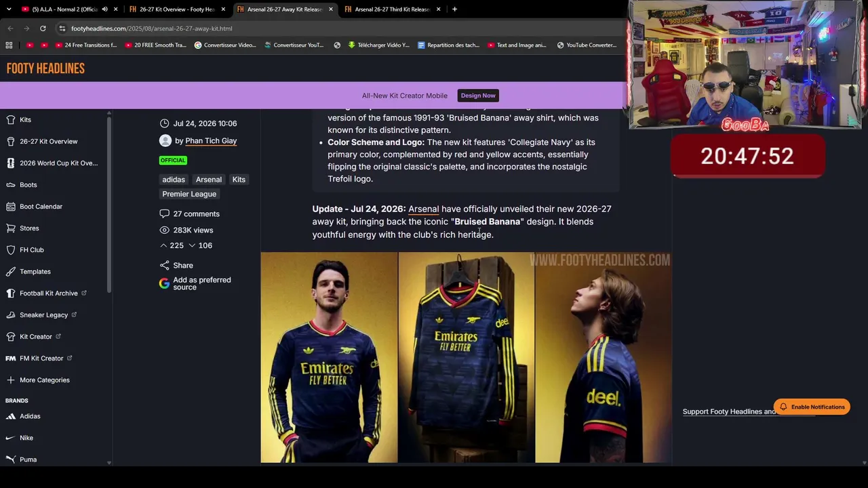868x488 pixels.
Task: Open the Kits shirt icon in sidebar
Action: [x=10, y=120]
